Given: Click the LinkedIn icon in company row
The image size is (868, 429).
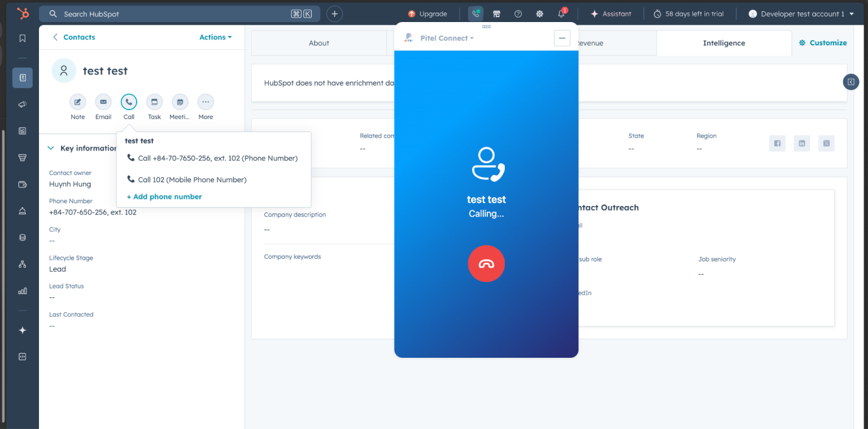Looking at the screenshot, I should click(x=802, y=143).
